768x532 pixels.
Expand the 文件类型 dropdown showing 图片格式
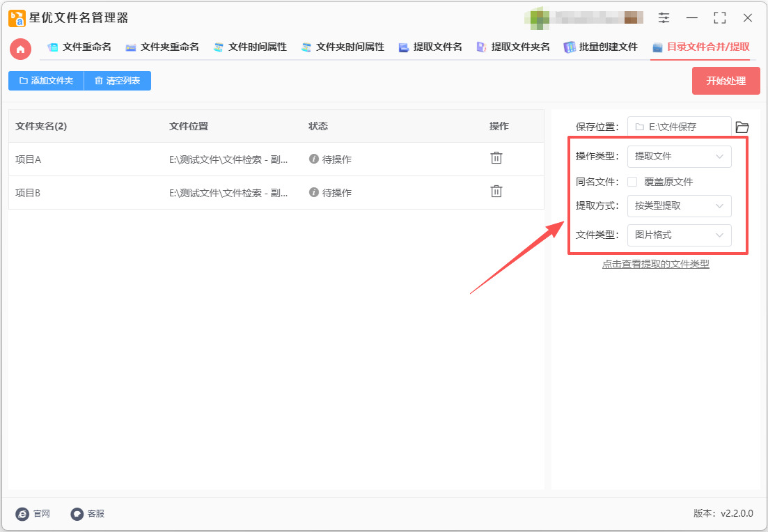coord(679,235)
